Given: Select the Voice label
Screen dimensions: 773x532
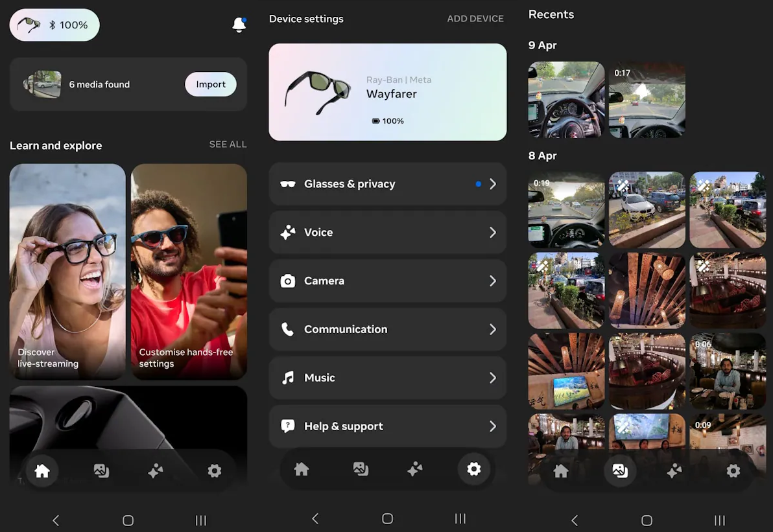Looking at the screenshot, I should tap(318, 233).
